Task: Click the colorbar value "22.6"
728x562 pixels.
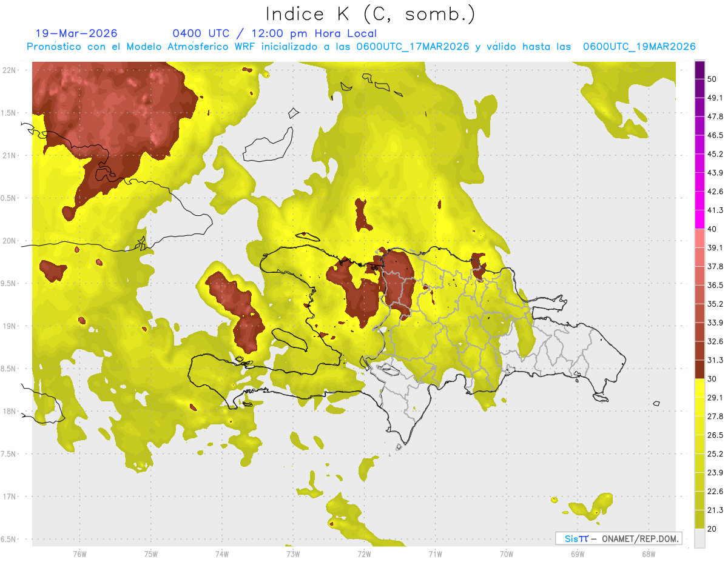Action: point(715,492)
